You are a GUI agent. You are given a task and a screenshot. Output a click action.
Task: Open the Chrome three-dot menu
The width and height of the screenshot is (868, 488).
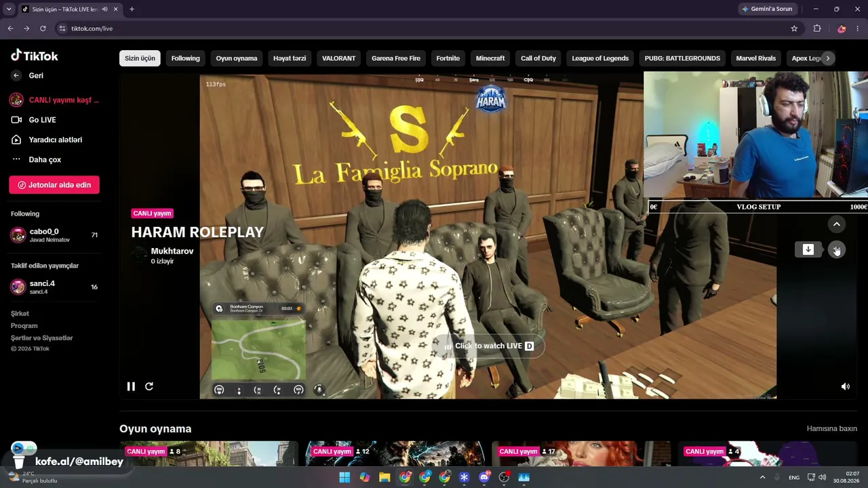click(x=858, y=28)
